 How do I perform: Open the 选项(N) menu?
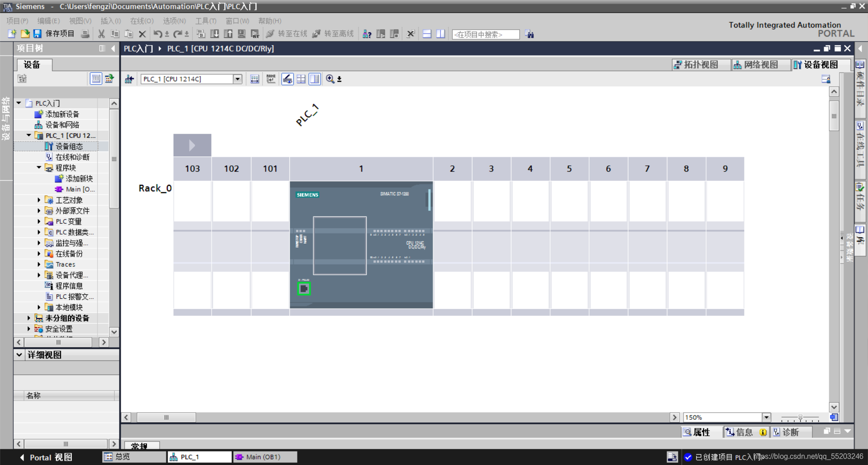pyautogui.click(x=175, y=21)
